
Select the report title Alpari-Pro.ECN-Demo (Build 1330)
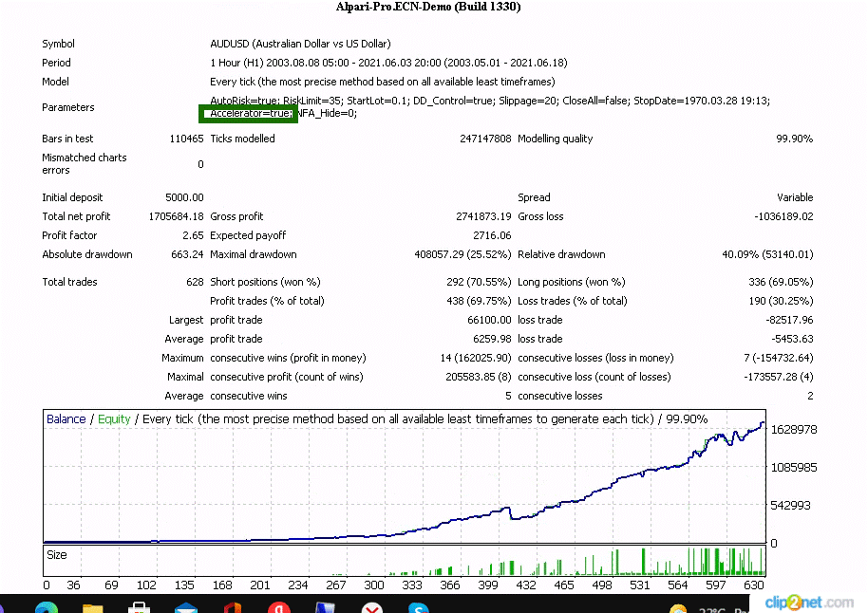point(428,7)
